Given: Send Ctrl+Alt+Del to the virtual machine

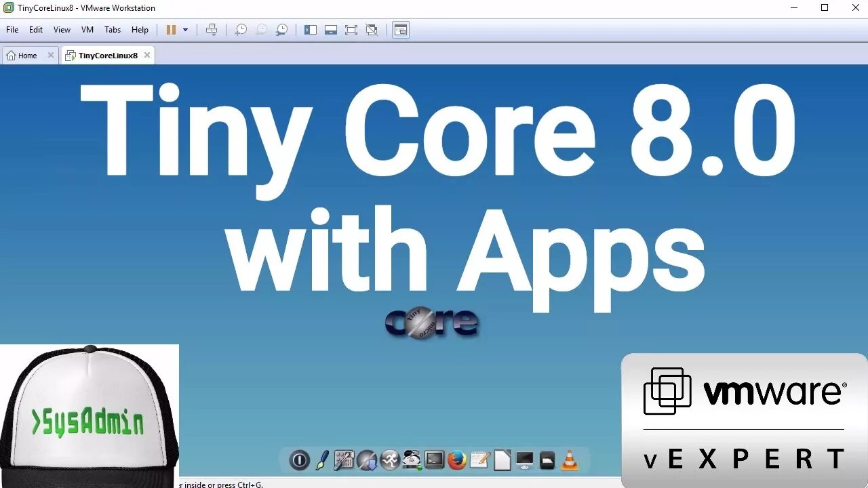Looking at the screenshot, I should 212,30.
